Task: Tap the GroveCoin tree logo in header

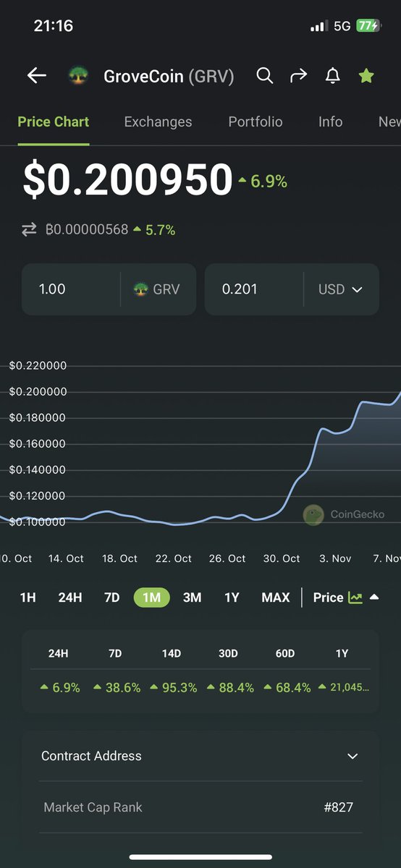Action: (78, 76)
